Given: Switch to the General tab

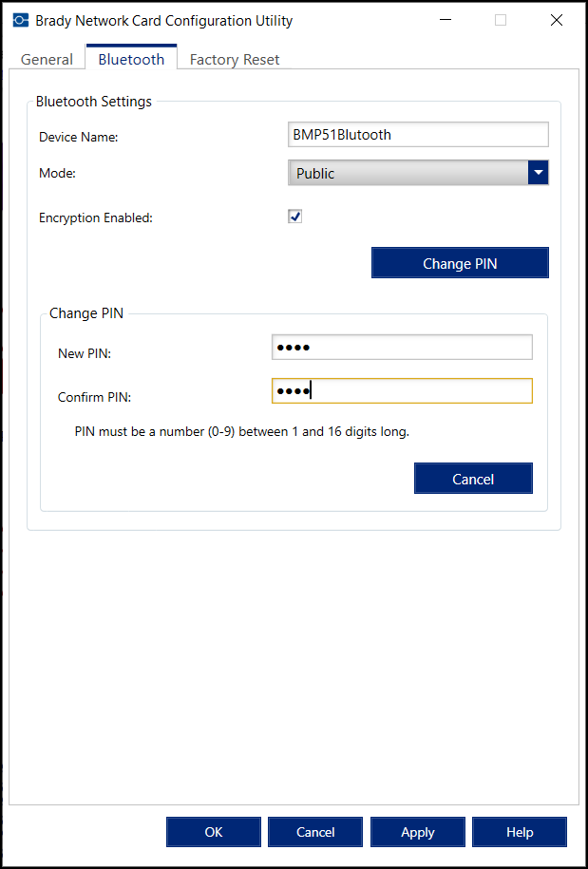Looking at the screenshot, I should (x=47, y=59).
